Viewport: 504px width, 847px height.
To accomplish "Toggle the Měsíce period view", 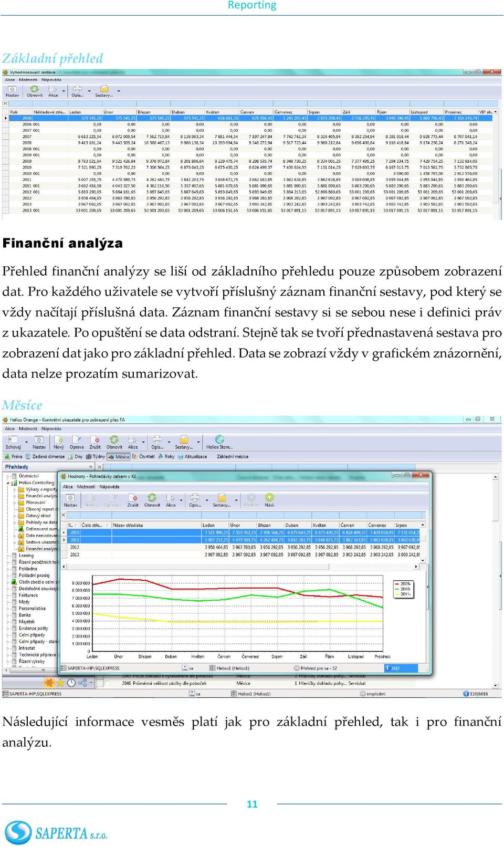I will [119, 457].
